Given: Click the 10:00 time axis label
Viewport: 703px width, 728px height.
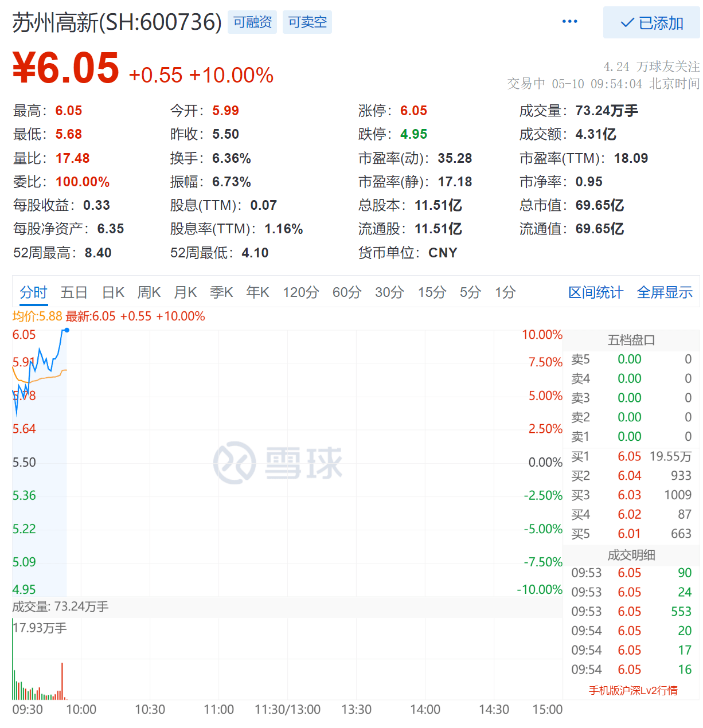Looking at the screenshot, I should coord(81,710).
